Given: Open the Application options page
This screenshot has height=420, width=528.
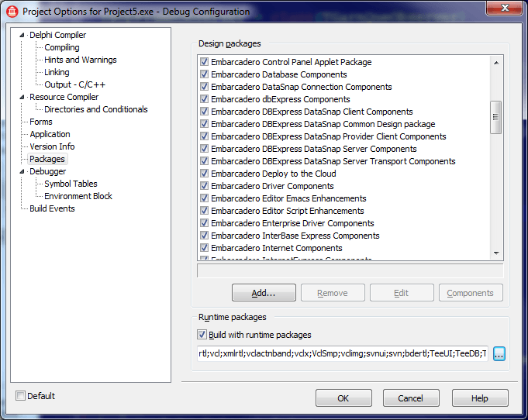Looking at the screenshot, I should click(50, 134).
